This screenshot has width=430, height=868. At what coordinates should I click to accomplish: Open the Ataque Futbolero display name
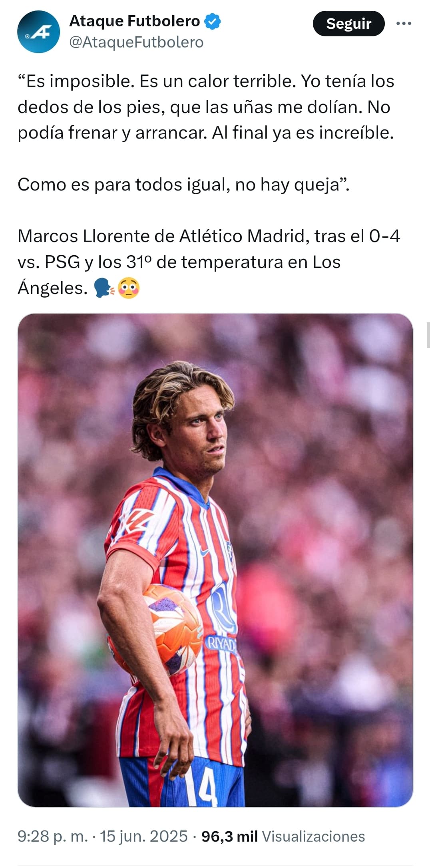coord(135,21)
